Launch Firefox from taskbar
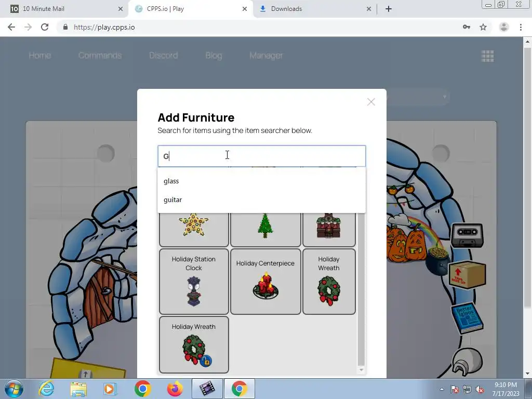The height and width of the screenshot is (399, 532). pyautogui.click(x=175, y=389)
